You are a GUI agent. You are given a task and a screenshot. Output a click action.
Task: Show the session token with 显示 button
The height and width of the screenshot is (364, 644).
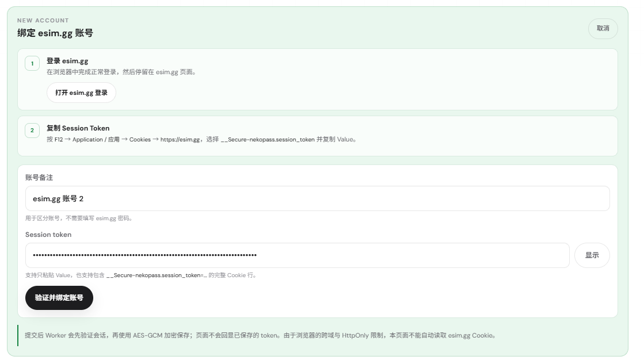(x=592, y=255)
